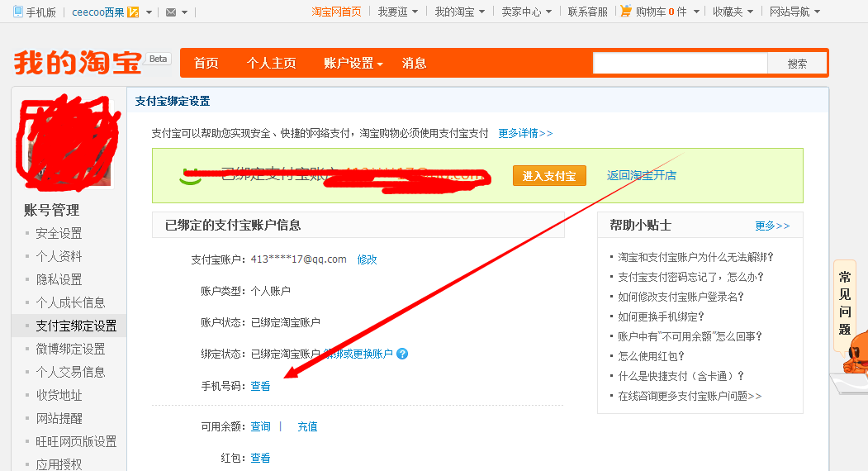The width and height of the screenshot is (868, 471).
Task: Click the V2 badge next to username
Action: pyautogui.click(x=133, y=12)
